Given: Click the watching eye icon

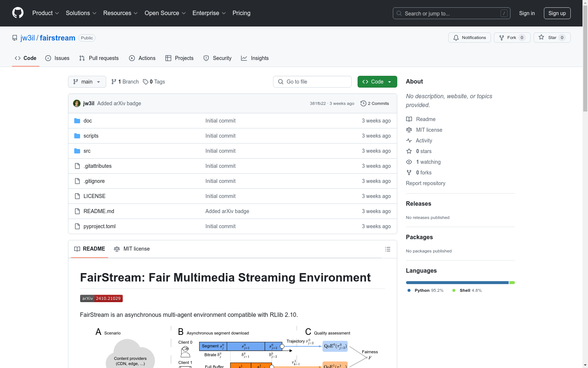Looking at the screenshot, I should (409, 162).
